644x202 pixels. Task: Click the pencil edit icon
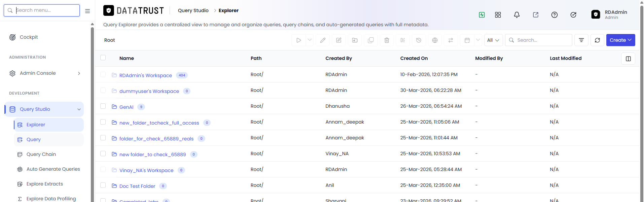(323, 40)
